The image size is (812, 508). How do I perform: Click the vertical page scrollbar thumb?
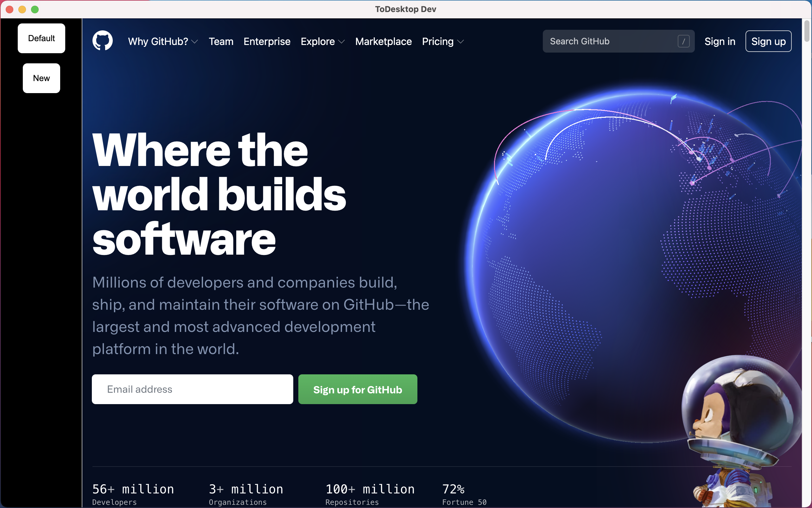pos(807,31)
